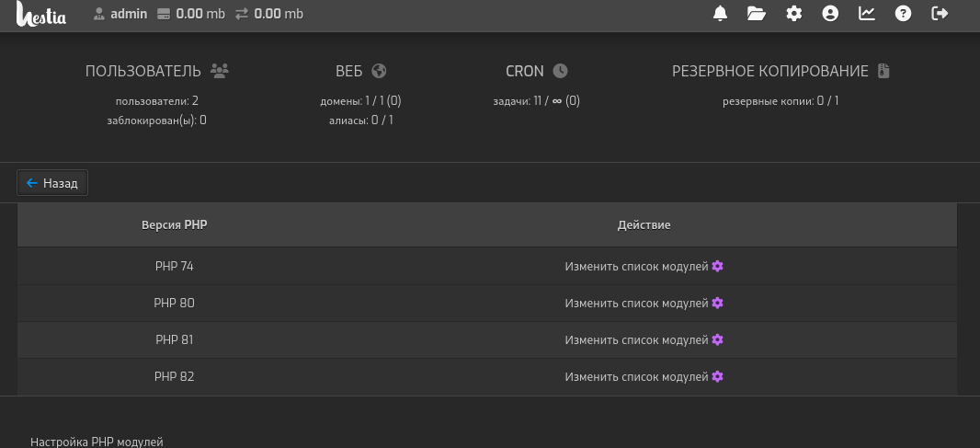The width and height of the screenshot is (980, 448).
Task: Click the Версия PHP column header
Action: click(174, 224)
